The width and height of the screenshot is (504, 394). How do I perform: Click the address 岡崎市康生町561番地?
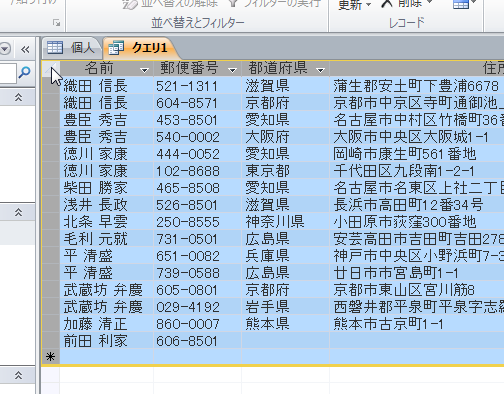[417, 154]
